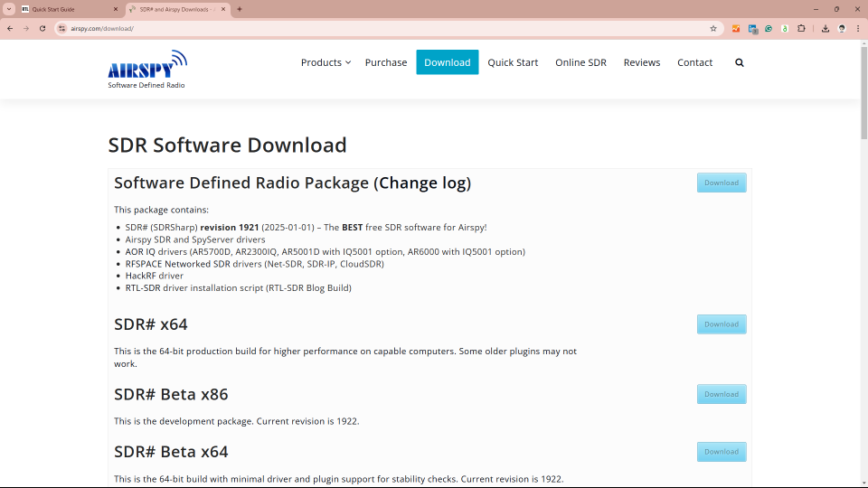This screenshot has width=868, height=488.
Task: Open the Contact page
Action: pos(694,62)
